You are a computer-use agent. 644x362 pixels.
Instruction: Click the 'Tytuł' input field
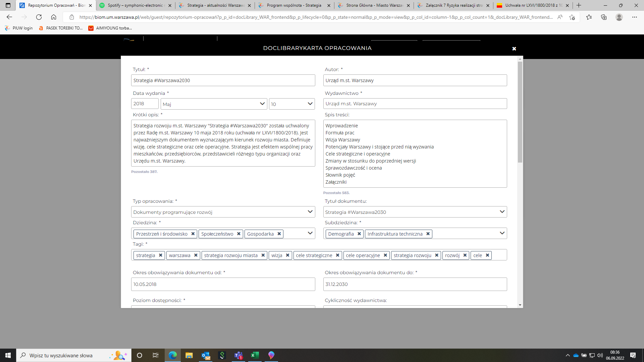coord(223,80)
